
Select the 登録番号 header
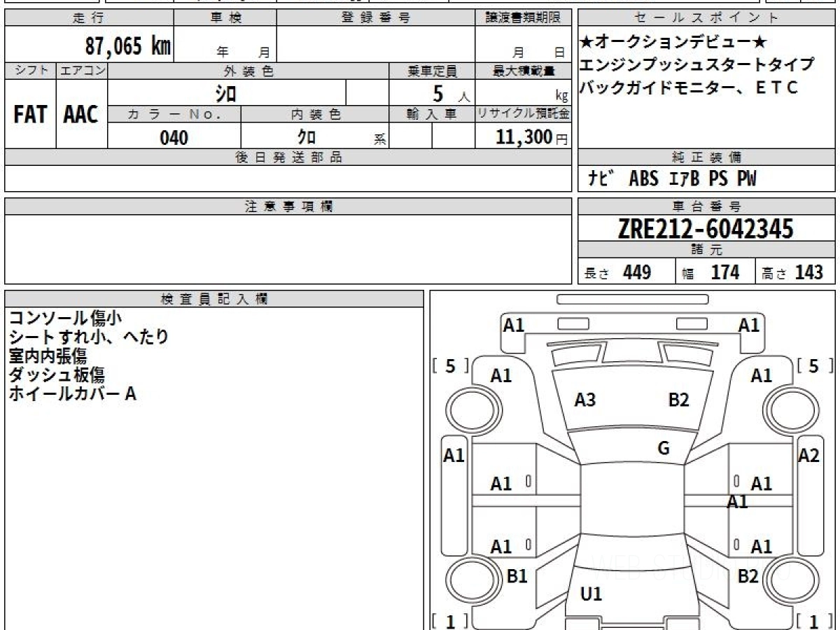pyautogui.click(x=375, y=18)
